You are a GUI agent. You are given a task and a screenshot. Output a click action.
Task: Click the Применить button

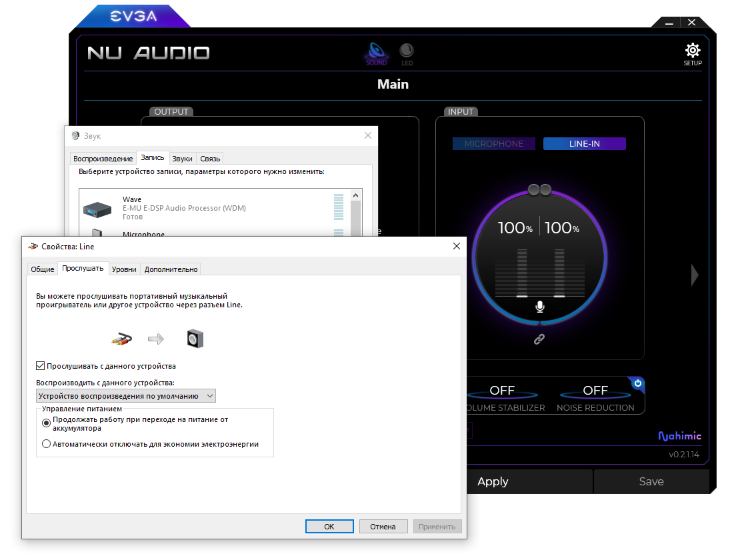tap(437, 527)
